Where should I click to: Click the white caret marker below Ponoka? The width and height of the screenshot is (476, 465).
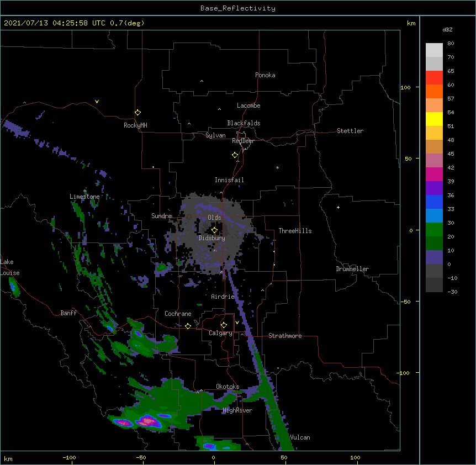[202, 81]
